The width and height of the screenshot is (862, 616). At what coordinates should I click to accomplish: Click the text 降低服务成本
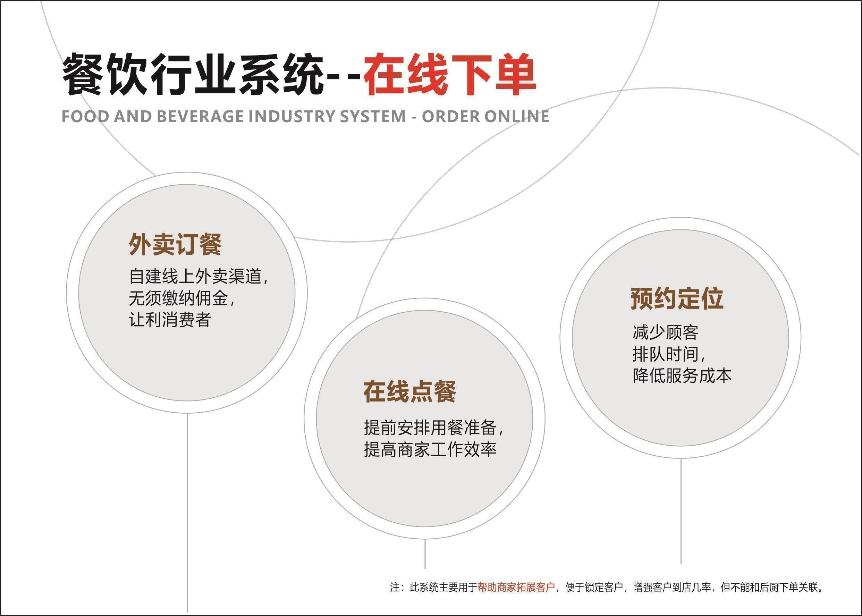682,376
